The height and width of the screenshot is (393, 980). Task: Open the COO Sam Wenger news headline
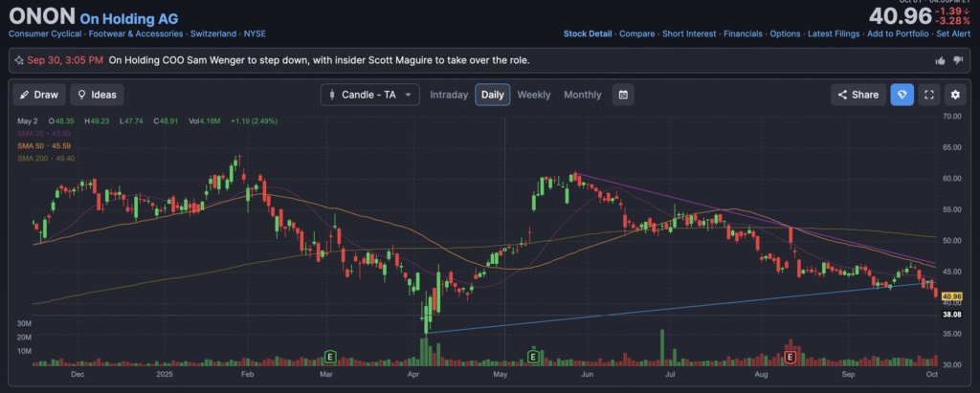coord(319,60)
